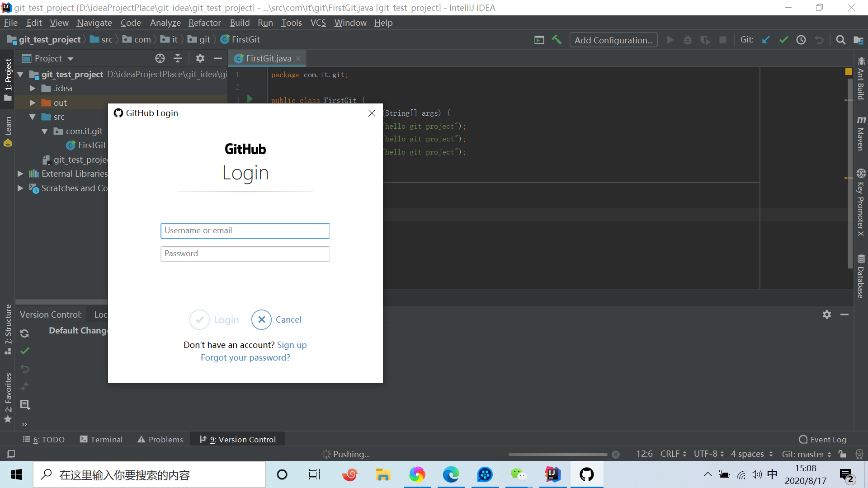Hide the Project panel with minus icon
868x488 pixels.
218,58
